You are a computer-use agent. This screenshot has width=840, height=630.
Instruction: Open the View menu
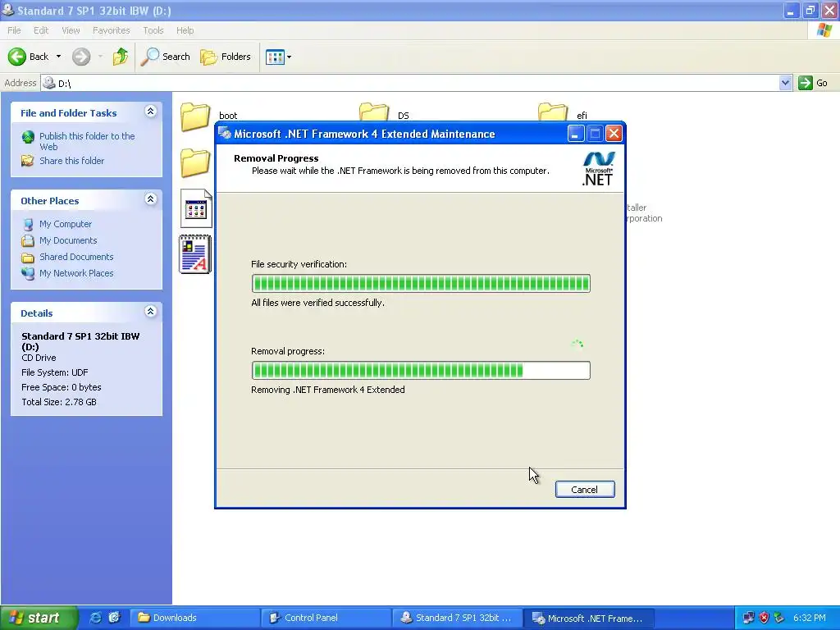(x=71, y=30)
